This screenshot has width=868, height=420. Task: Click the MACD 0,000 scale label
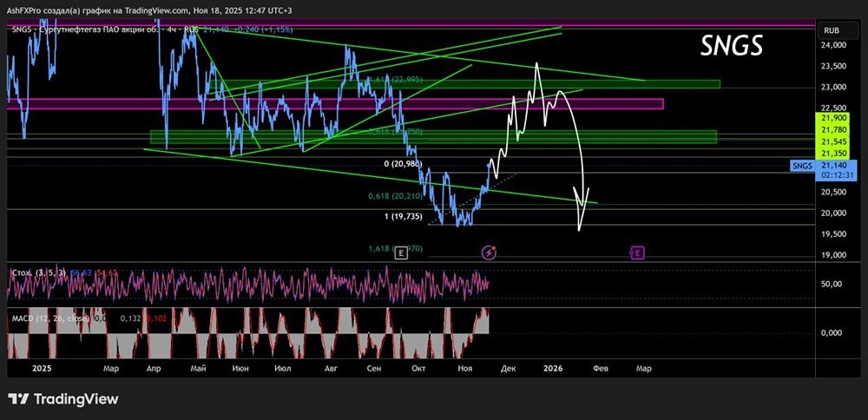tap(832, 333)
